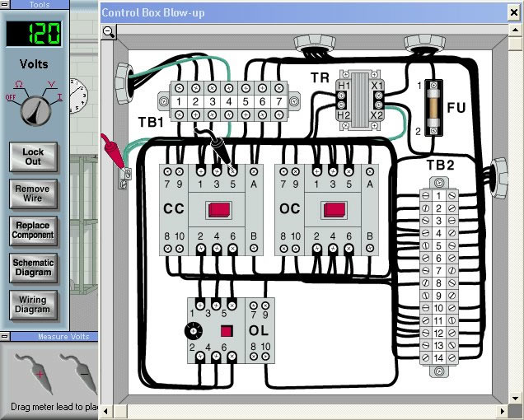
Task: Click the TR transformer component
Action: click(360, 100)
